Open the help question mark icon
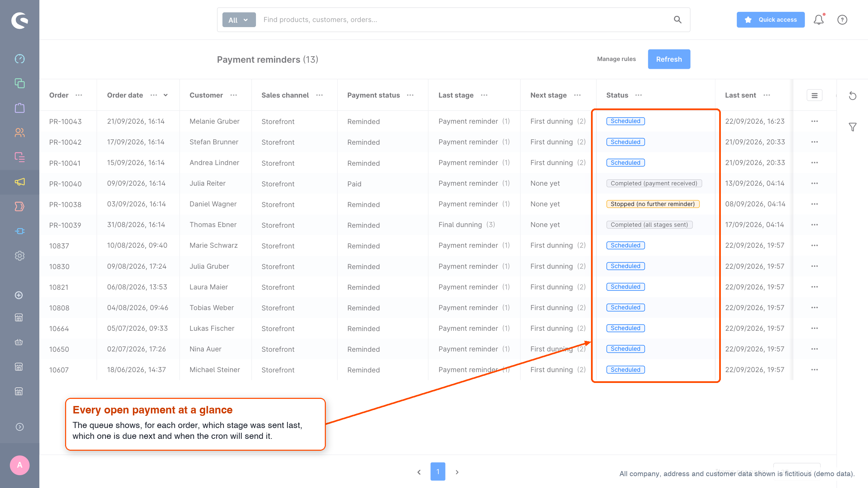This screenshot has width=868, height=488. point(842,20)
